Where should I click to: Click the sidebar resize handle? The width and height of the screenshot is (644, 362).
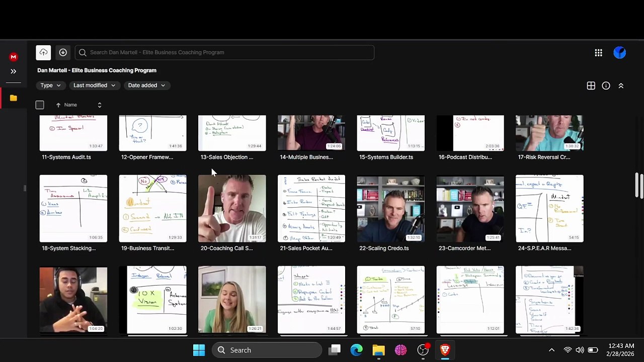(x=25, y=188)
